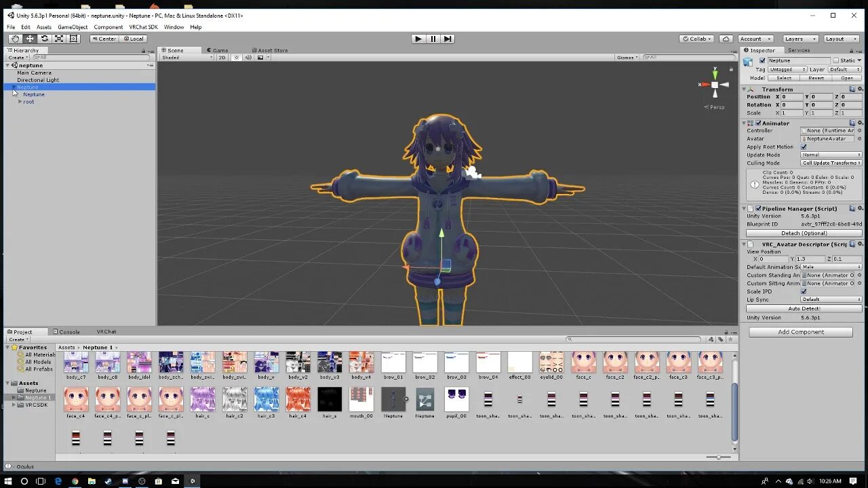Open VRC_Avatar Descriptor gear settings
Screen dimensions: 868x488
point(860,244)
